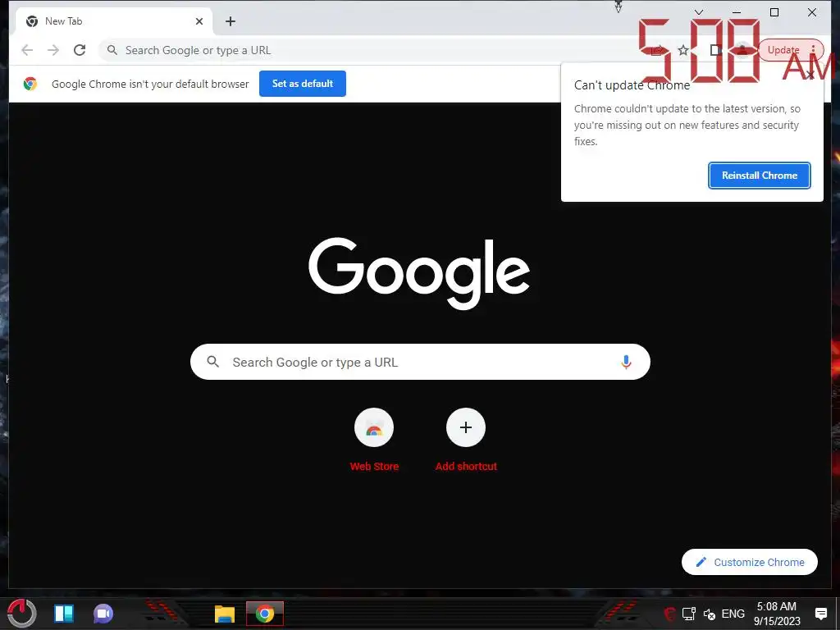Click the Google logo
840x630 pixels.
pos(419,273)
